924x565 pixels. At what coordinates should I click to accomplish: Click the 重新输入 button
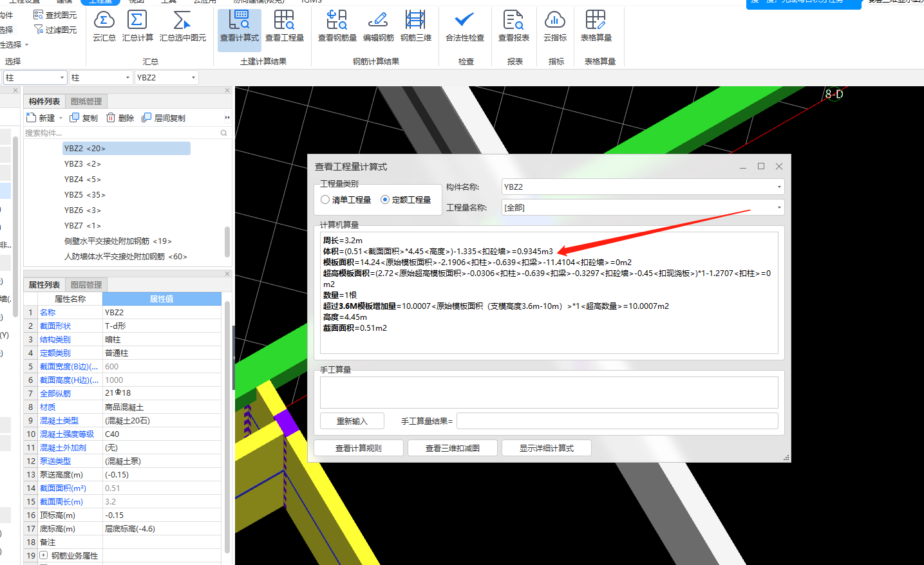pyautogui.click(x=352, y=421)
